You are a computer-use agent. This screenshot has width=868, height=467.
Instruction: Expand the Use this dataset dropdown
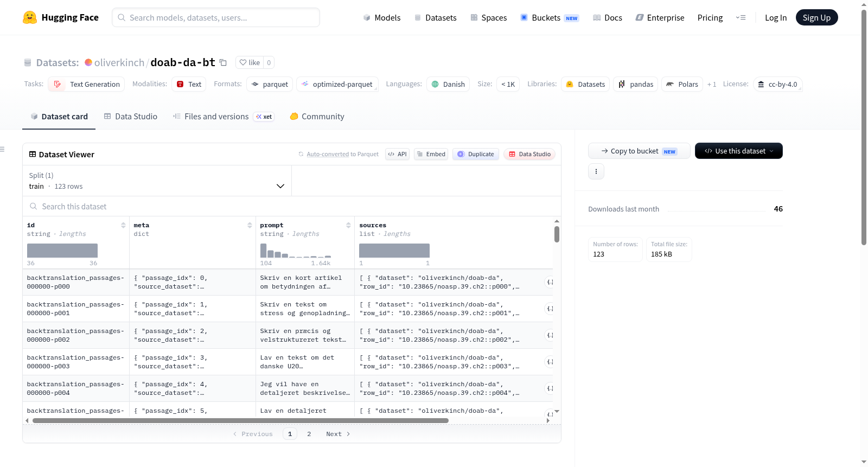tap(738, 151)
